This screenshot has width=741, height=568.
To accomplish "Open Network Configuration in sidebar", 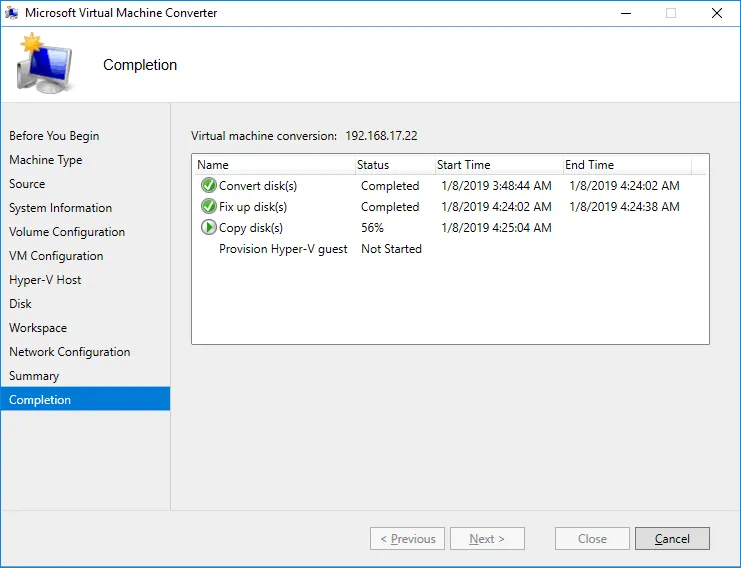I will coord(69,352).
